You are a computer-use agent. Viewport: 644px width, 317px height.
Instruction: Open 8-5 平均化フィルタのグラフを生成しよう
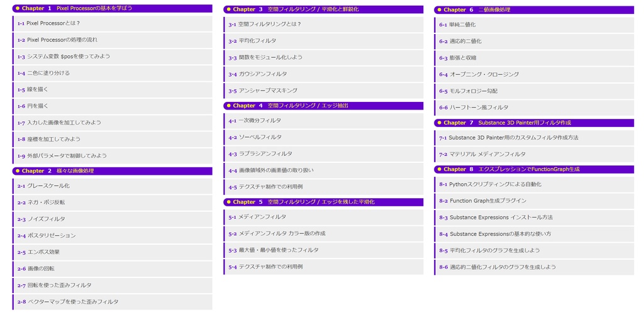[x=534, y=250]
